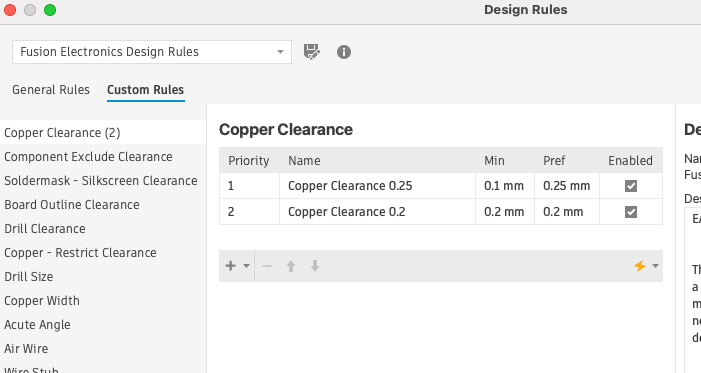Click the '0.25 mm' Pref value

pyautogui.click(x=566, y=186)
